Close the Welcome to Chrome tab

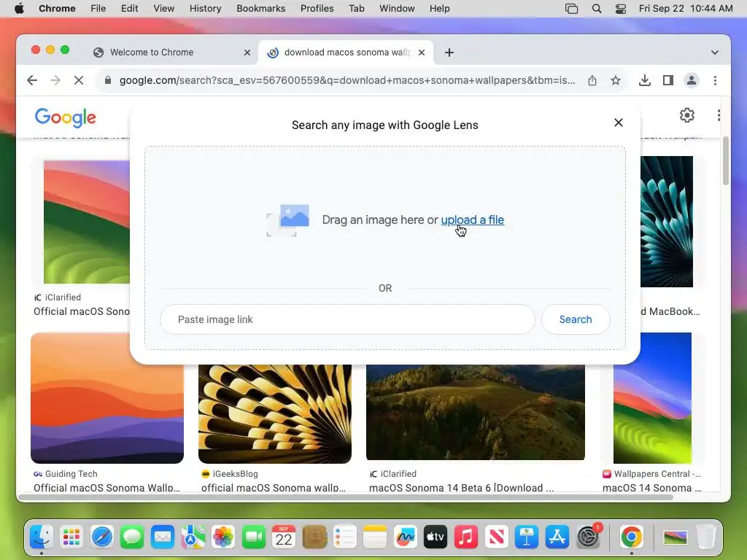247,52
